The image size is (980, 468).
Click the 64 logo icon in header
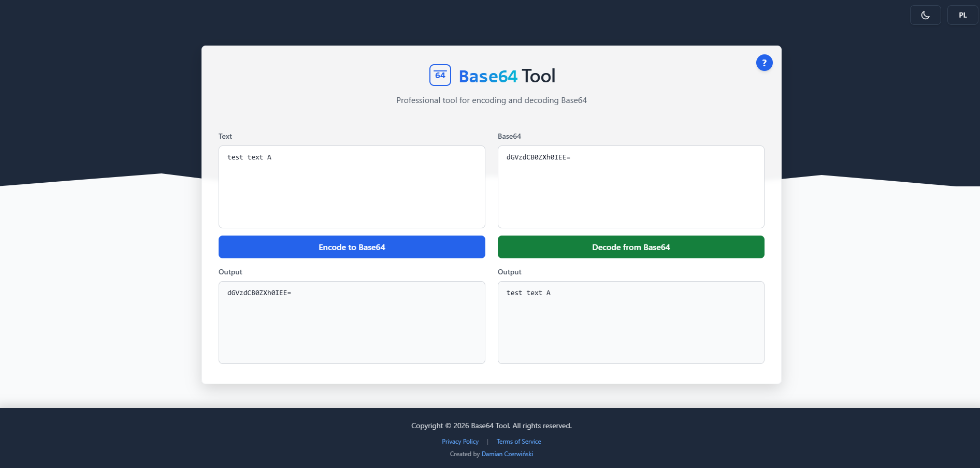click(x=440, y=76)
